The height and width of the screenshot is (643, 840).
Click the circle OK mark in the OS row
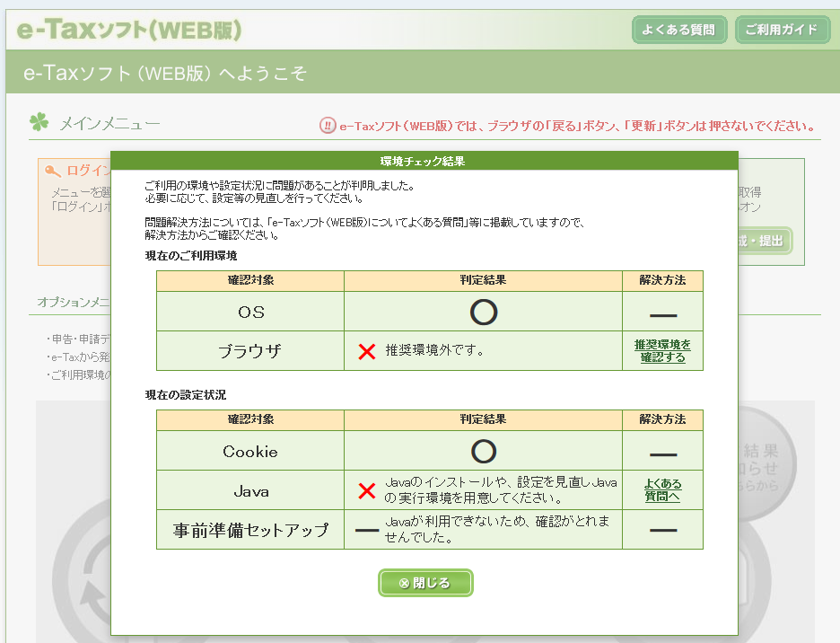(x=484, y=313)
